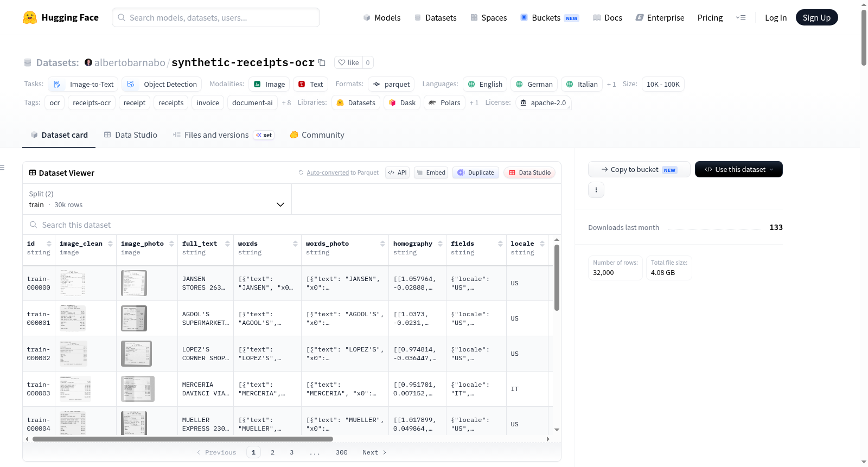Image resolution: width=868 pixels, height=467 pixels.
Task: Sort by image_photo column sort icon
Action: coord(171,244)
